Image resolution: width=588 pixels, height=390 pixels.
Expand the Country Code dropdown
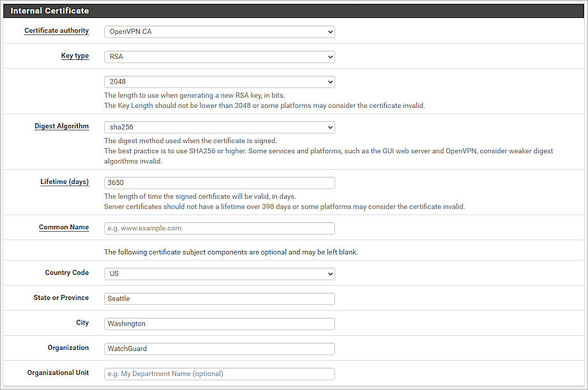coord(219,273)
